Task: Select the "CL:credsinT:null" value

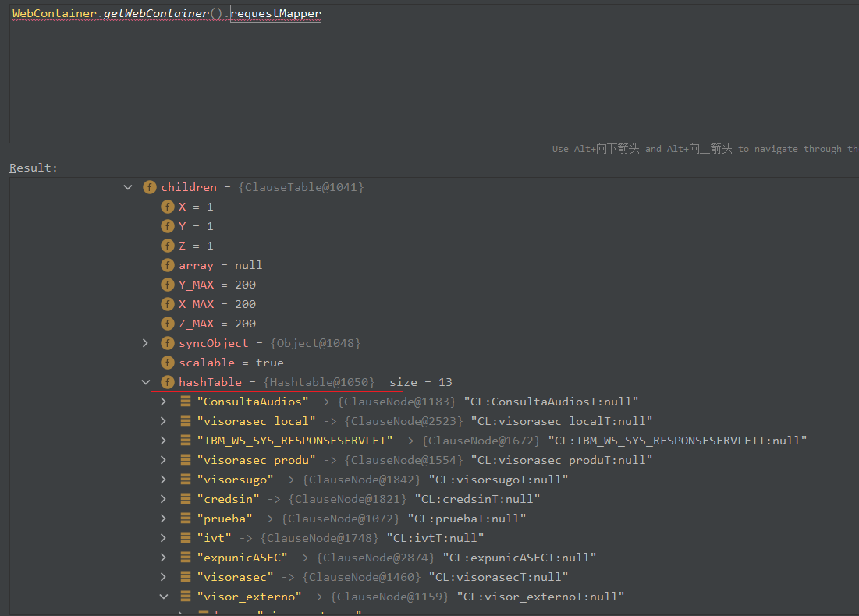Action: tap(477, 499)
